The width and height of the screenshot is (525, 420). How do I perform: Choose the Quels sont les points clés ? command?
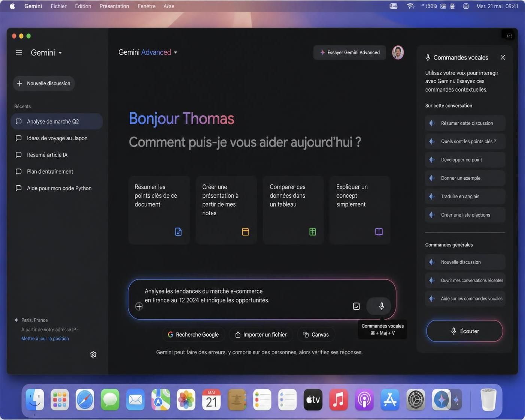tap(465, 141)
